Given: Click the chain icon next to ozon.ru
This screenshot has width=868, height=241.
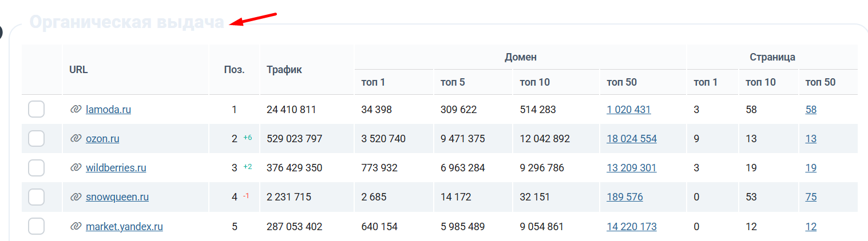Looking at the screenshot, I should pos(76,138).
